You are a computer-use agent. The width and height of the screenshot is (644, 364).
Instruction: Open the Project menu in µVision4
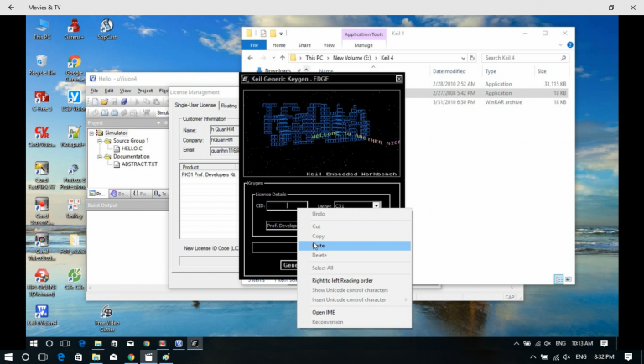tap(145, 91)
